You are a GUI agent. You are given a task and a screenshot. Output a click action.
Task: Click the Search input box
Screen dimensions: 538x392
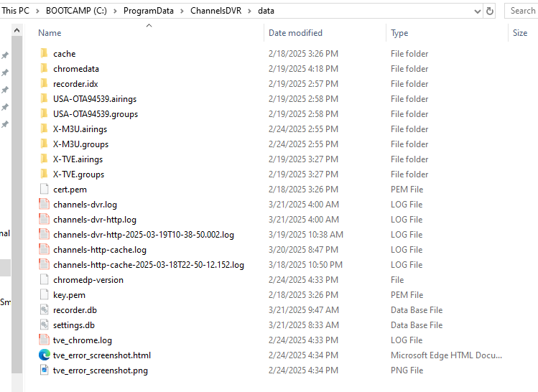coord(522,11)
